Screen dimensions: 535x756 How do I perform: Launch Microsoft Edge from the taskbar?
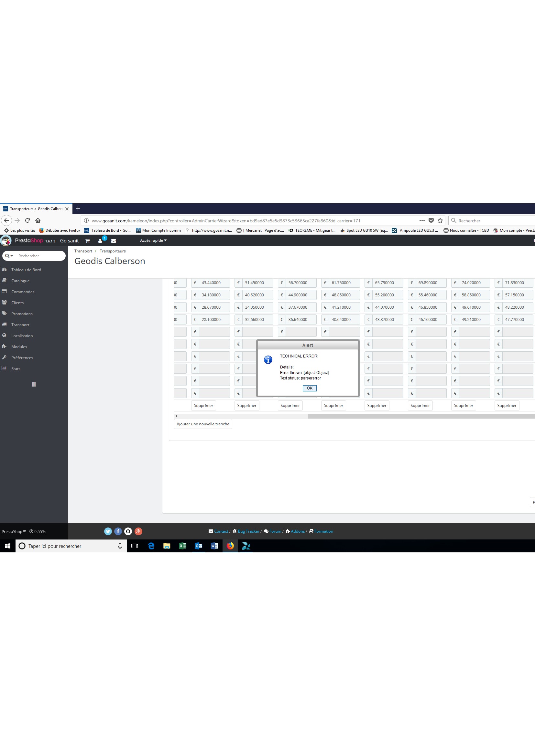click(151, 546)
